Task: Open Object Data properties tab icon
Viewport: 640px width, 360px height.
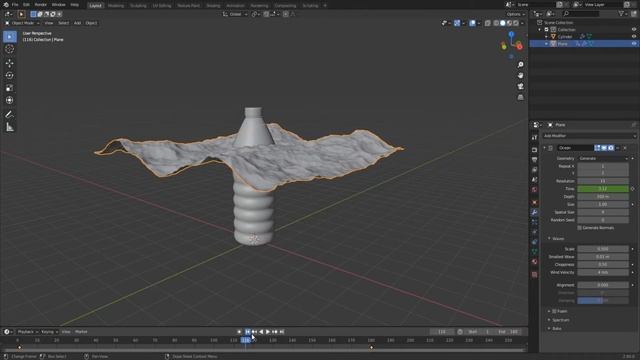Action: [534, 252]
